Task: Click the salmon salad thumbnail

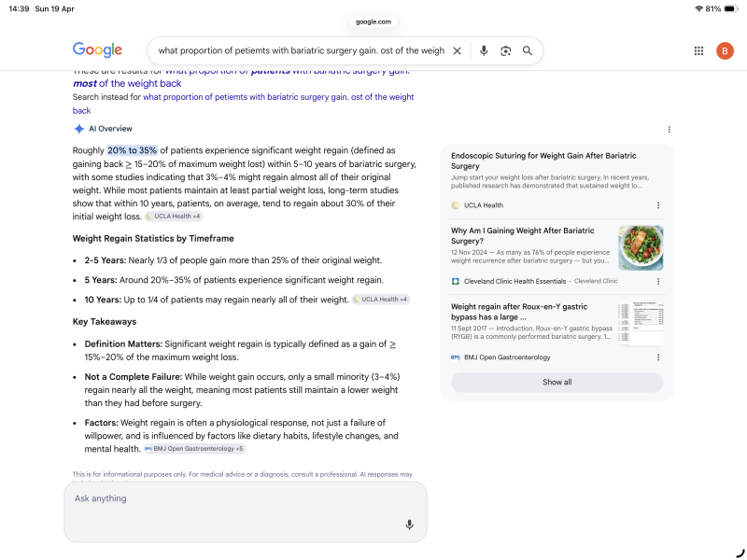Action: tap(641, 248)
